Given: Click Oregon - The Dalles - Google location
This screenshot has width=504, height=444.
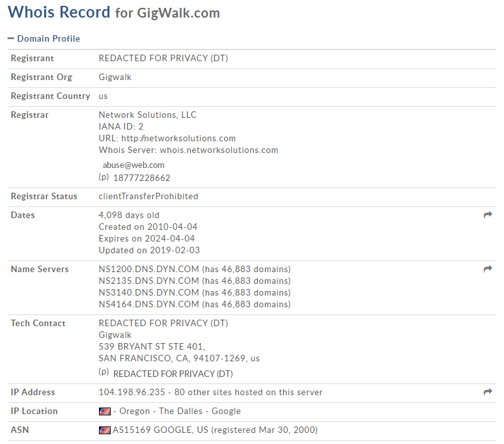Looking at the screenshot, I should [180, 411].
